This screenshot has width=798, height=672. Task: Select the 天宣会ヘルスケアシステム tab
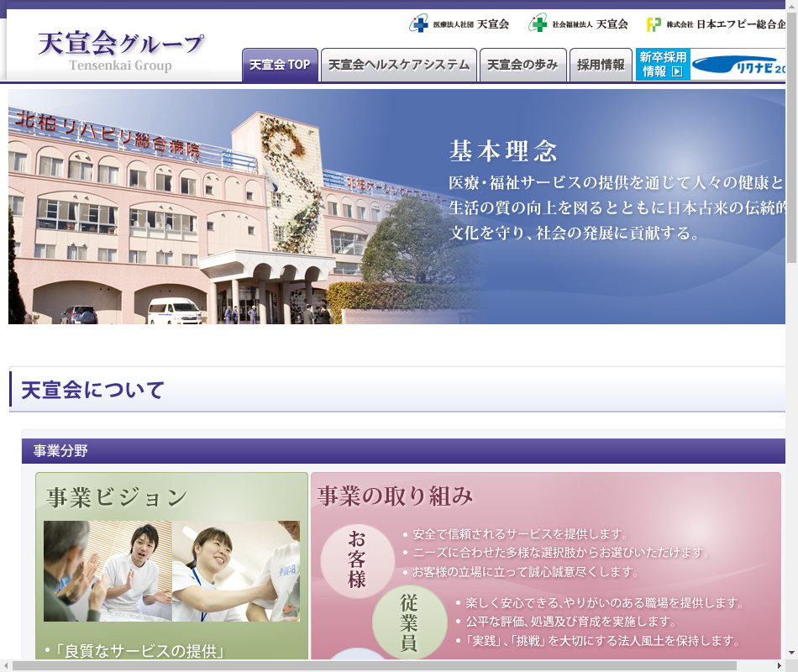[x=399, y=65]
